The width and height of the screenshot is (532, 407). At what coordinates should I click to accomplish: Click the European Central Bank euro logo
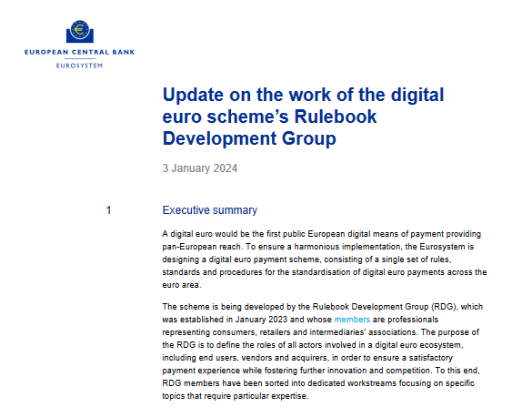[80, 32]
